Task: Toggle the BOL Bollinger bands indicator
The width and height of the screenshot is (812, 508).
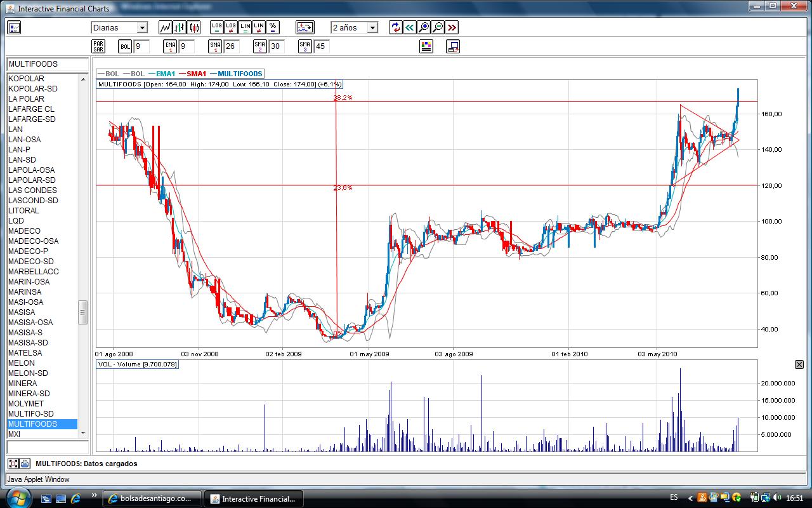Action: 126,46
